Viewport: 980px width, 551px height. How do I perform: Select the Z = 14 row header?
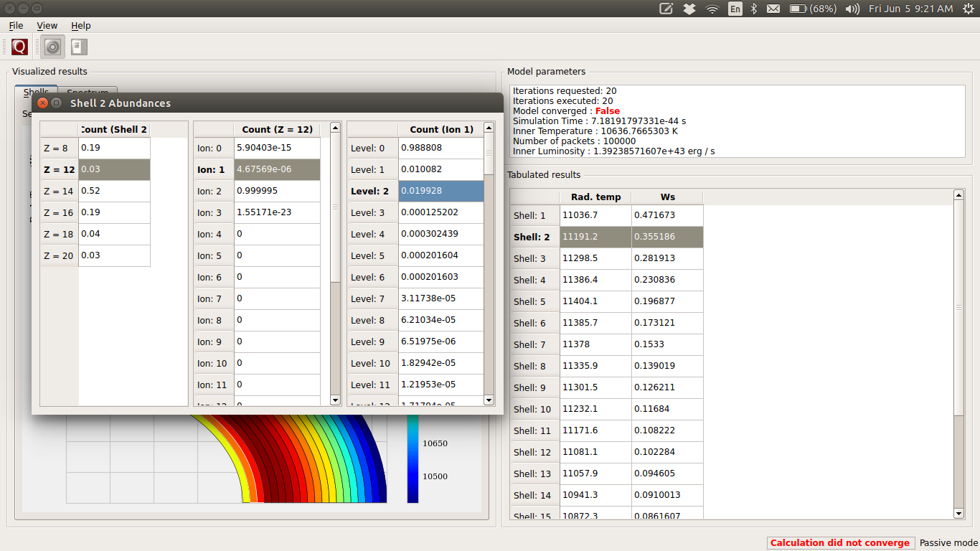coord(59,192)
